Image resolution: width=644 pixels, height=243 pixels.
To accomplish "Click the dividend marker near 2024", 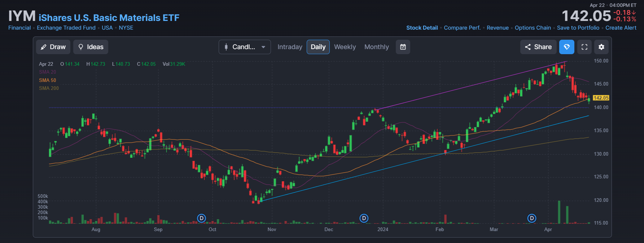I will pyautogui.click(x=364, y=218).
